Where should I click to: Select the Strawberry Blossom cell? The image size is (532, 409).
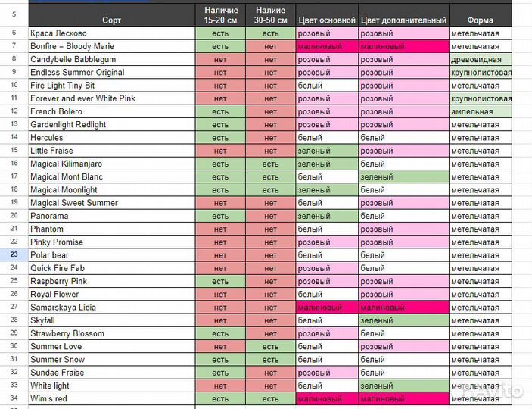click(x=111, y=333)
